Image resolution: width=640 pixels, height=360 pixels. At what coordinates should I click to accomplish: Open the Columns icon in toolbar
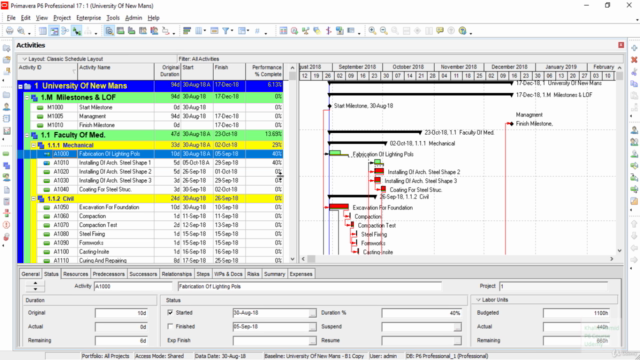(x=199, y=31)
